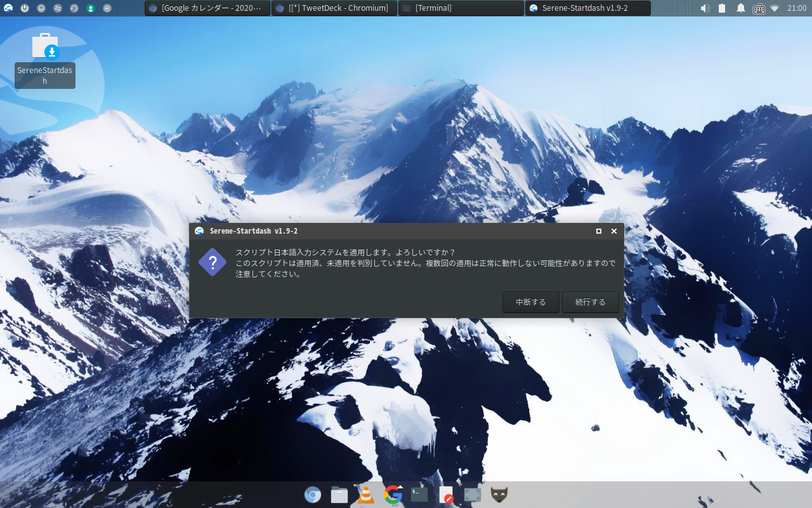The width and height of the screenshot is (812, 508).
Task: Switch to TweetDeck - Chromium taskbar window
Action: coord(334,8)
